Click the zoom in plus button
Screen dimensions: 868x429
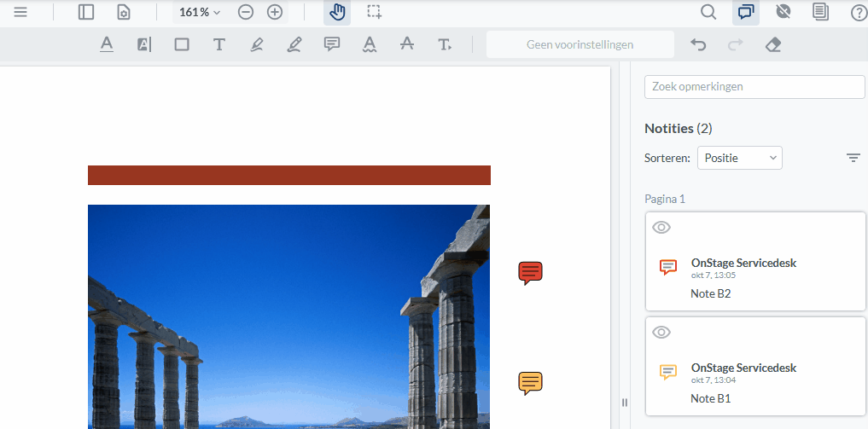(x=275, y=12)
